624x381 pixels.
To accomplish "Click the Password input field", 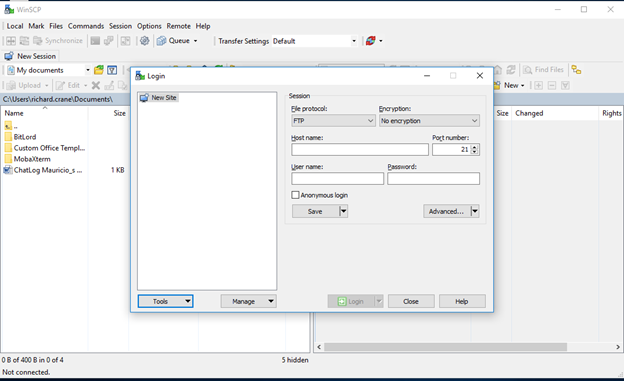I will click(433, 179).
